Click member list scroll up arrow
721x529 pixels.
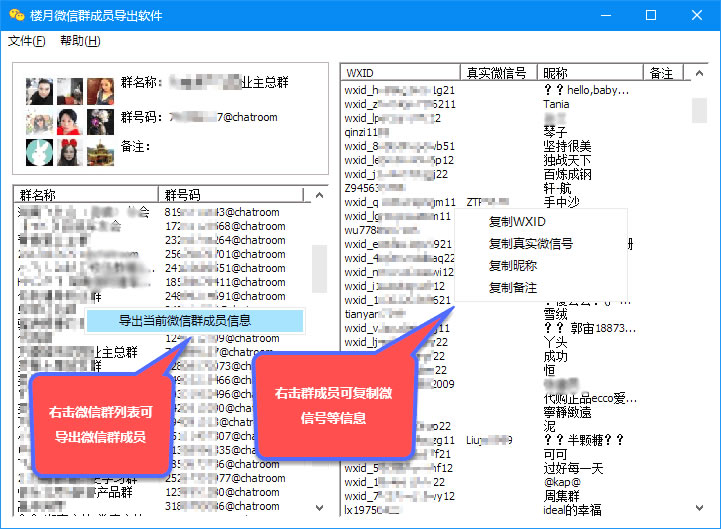pos(699,73)
